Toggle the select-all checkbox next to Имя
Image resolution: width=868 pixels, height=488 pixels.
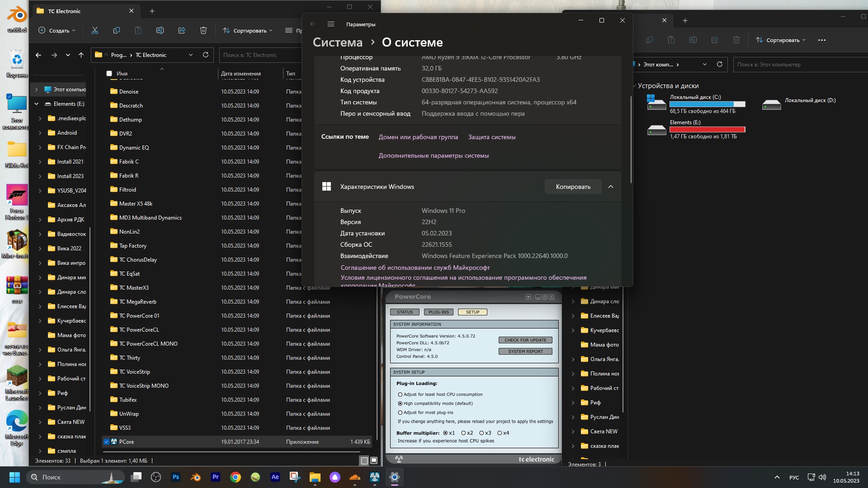click(x=109, y=73)
